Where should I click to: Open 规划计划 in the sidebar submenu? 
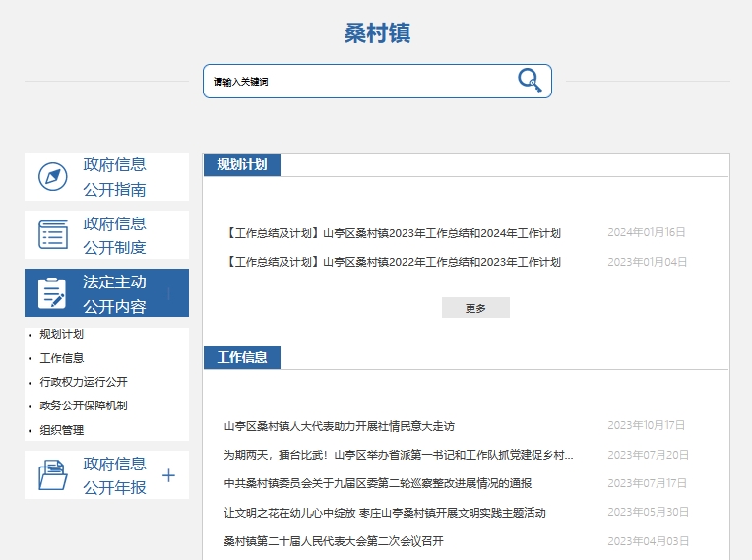click(x=61, y=334)
